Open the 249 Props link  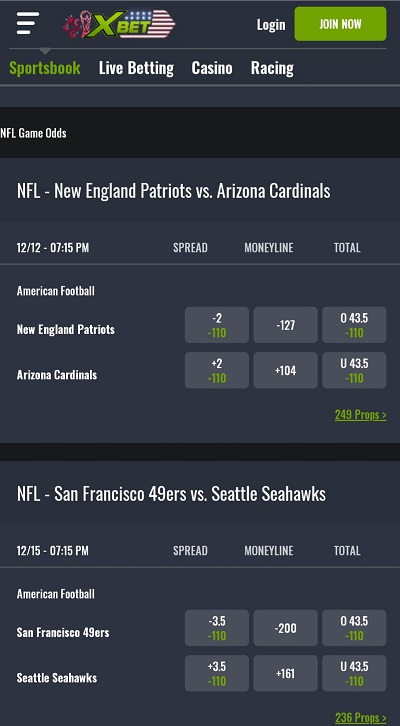(x=361, y=415)
